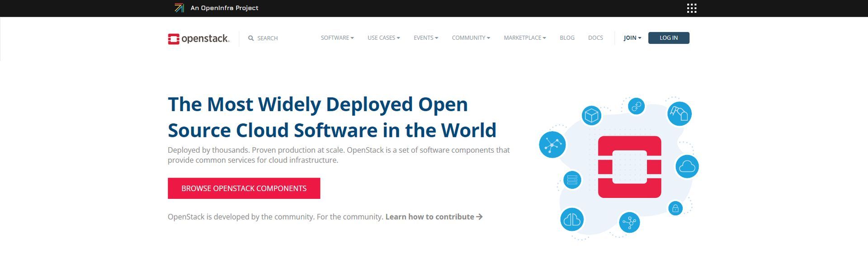
Task: Click the server stack icon bubble
Action: click(572, 180)
